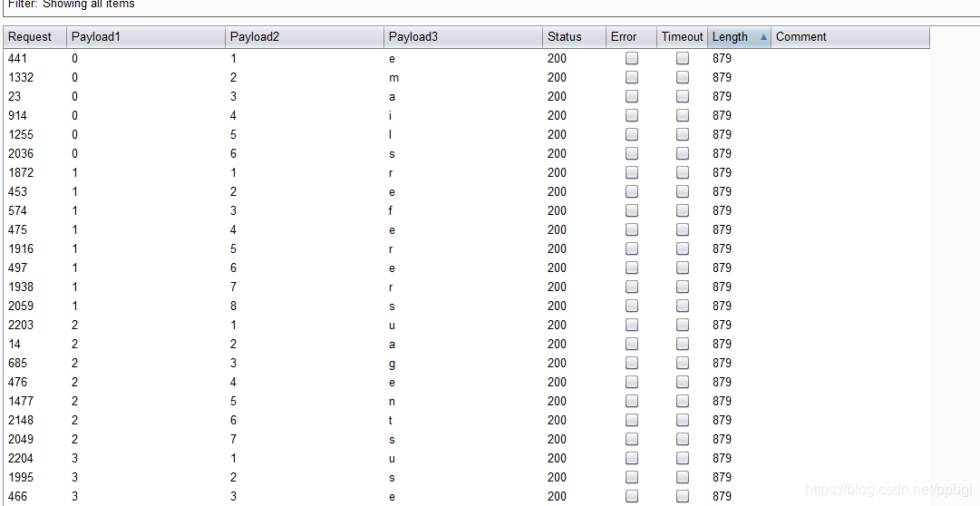
Task: Sort by the Payload1 column header
Action: tap(146, 37)
